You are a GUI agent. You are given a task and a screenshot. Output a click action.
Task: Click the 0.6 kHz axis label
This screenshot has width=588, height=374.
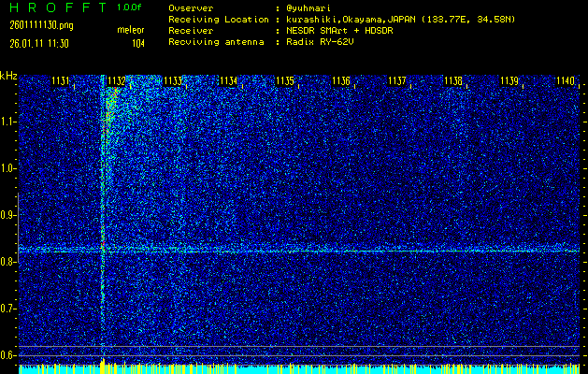pos(8,354)
